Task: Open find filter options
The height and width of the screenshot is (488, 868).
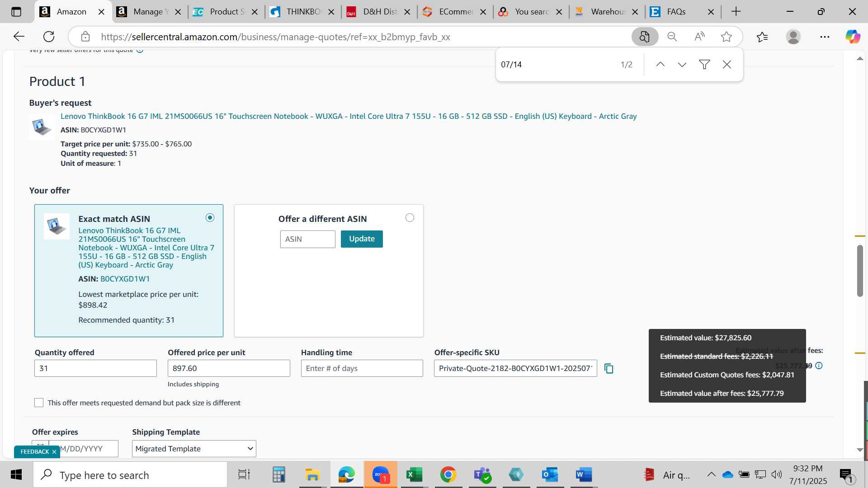Action: tap(704, 65)
